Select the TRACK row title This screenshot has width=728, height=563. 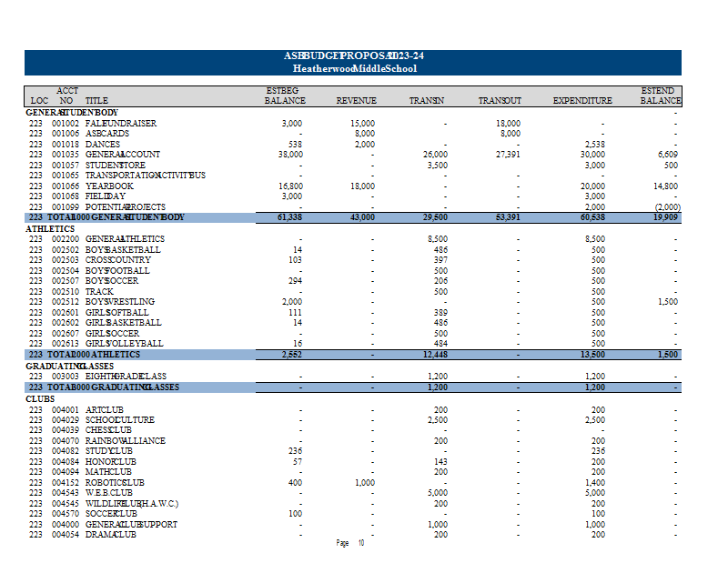coord(99,291)
